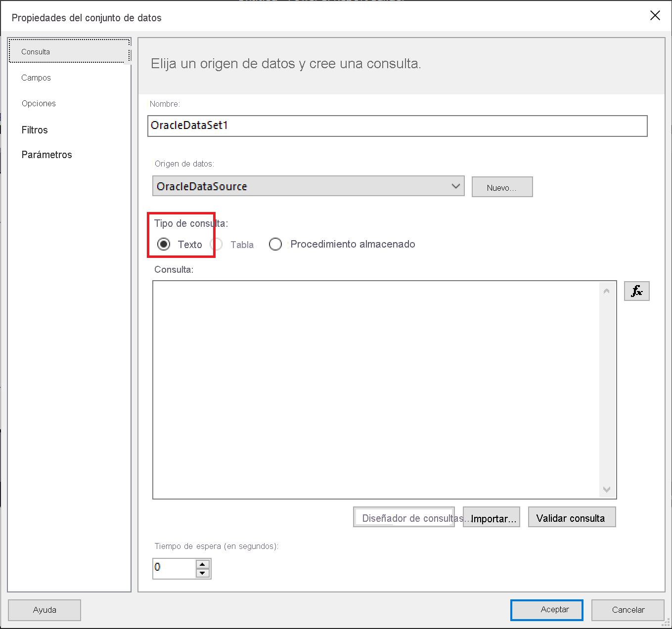
Task: Open the Consulta page in sidebar
Action: tap(69, 51)
